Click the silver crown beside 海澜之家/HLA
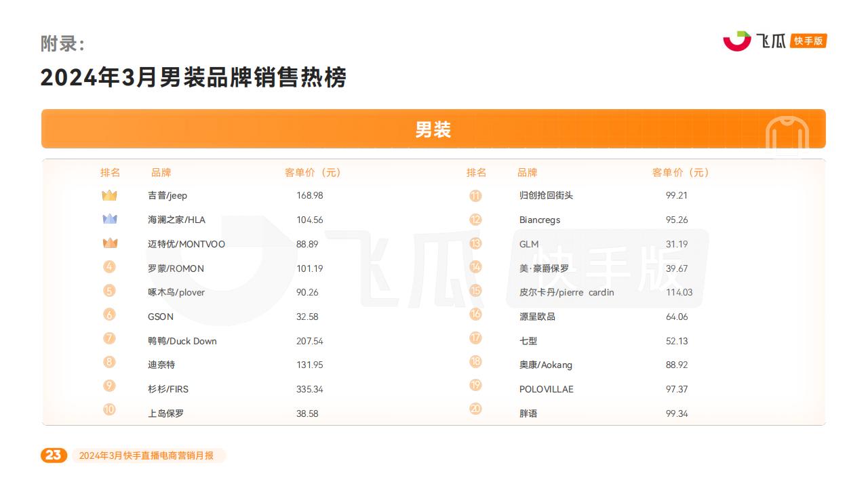 pyautogui.click(x=109, y=219)
